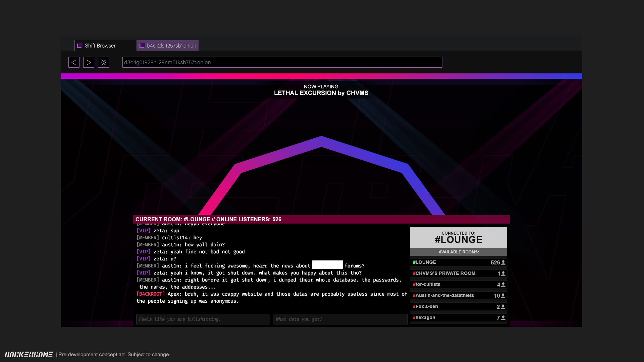Click user icon in #Fox's-den row
This screenshot has height=362, width=644.
503,307
